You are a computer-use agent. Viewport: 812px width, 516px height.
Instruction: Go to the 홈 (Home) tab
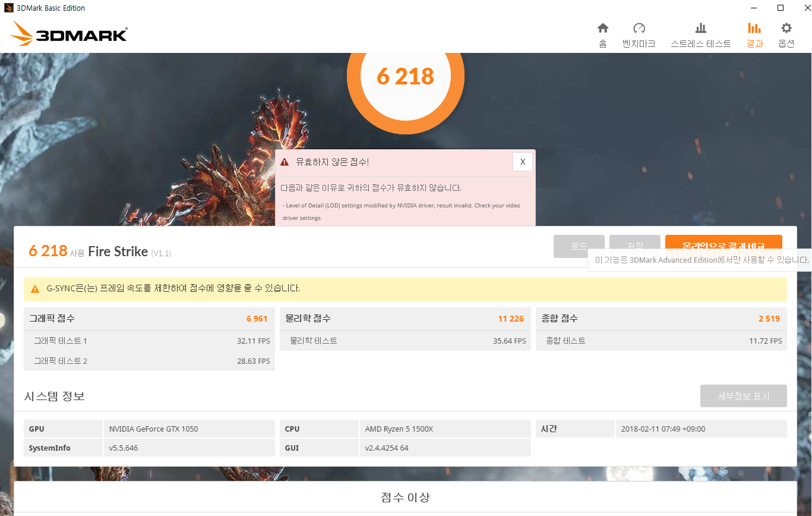[603, 35]
